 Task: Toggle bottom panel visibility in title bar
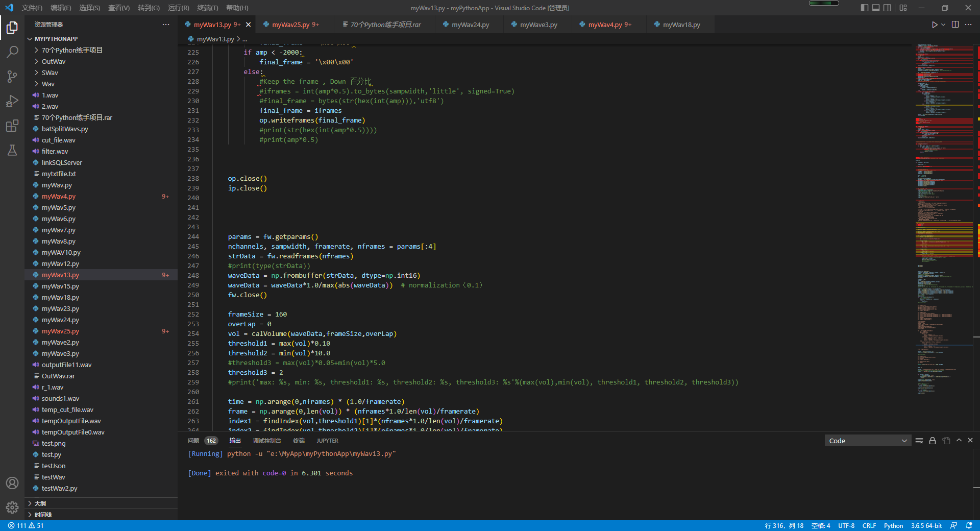pyautogui.click(x=876, y=8)
